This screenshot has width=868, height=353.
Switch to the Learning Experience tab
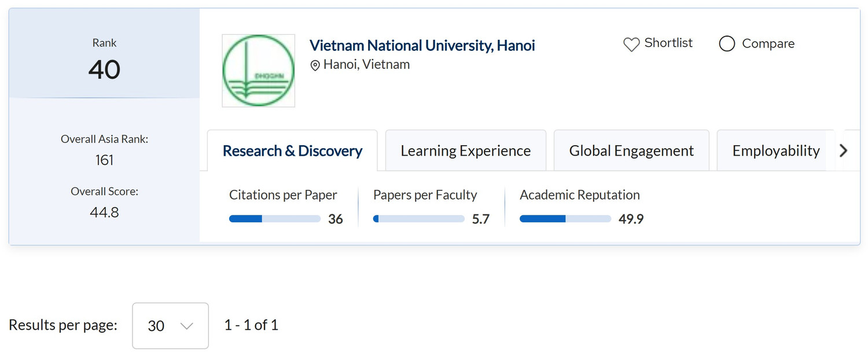click(x=466, y=150)
